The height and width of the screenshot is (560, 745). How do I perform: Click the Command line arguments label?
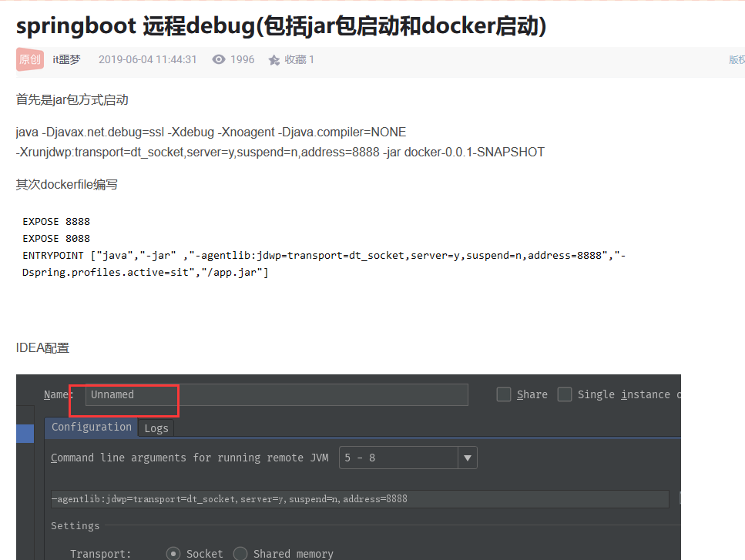pos(190,458)
